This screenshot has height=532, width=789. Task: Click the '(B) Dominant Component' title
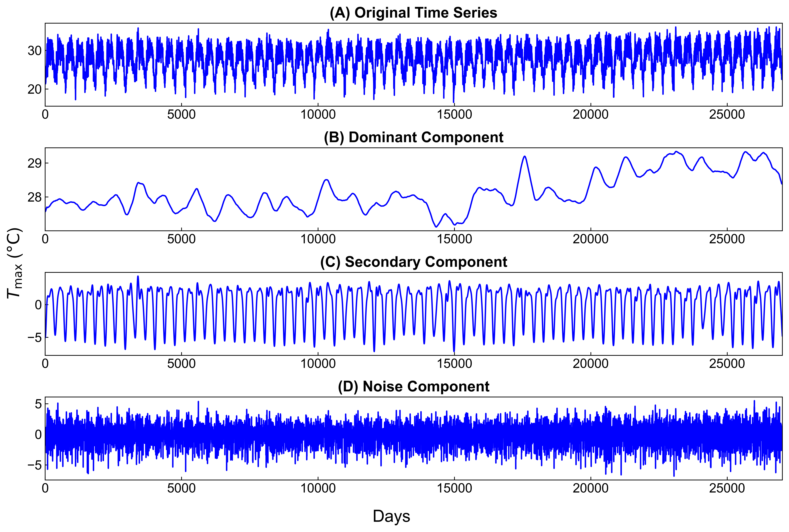[x=413, y=137]
